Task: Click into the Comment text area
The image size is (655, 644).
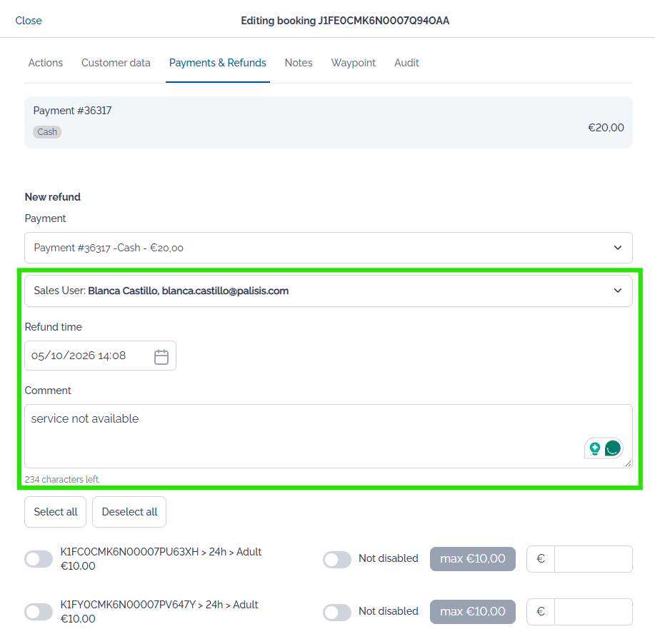Action: [329, 436]
